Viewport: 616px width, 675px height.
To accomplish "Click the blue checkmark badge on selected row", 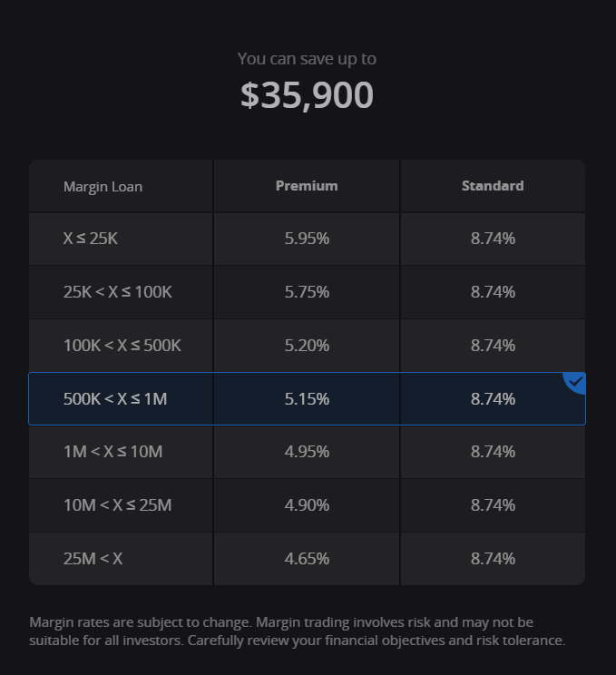I will pyautogui.click(x=575, y=381).
